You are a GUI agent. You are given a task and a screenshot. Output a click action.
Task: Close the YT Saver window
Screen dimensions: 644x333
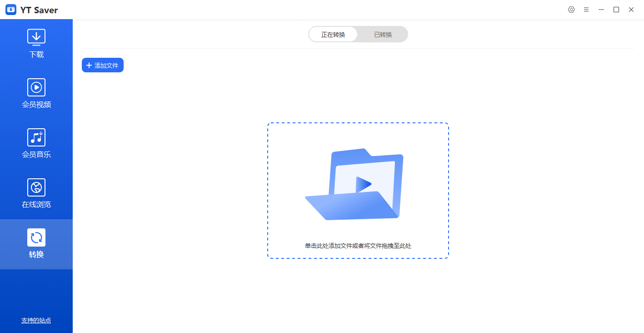coord(631,10)
